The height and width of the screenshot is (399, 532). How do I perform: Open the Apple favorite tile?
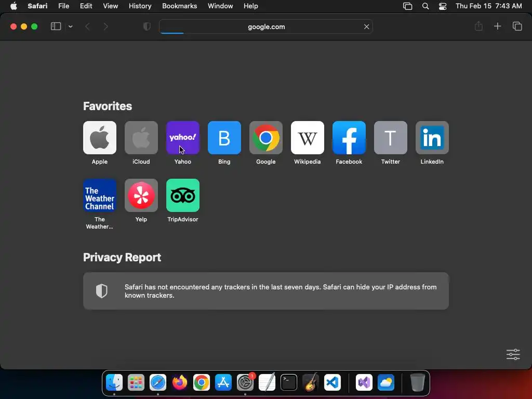(x=99, y=138)
